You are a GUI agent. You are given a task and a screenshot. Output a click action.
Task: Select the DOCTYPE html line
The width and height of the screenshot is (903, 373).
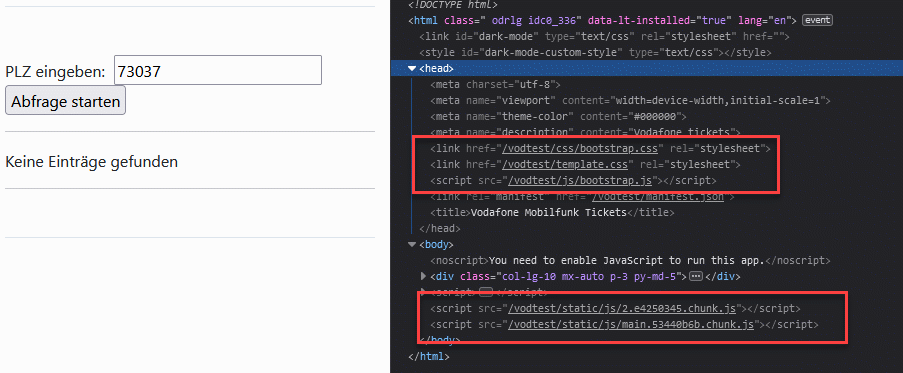453,5
